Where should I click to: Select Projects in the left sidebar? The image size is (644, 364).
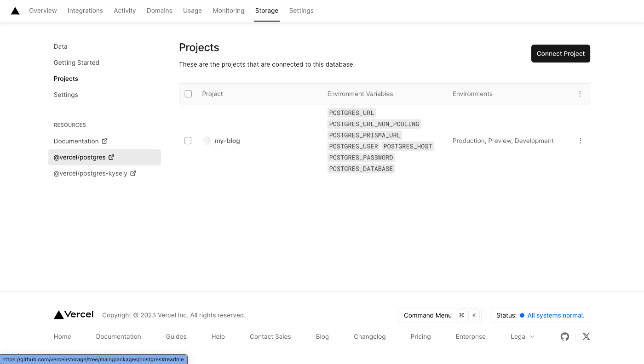coord(66,79)
